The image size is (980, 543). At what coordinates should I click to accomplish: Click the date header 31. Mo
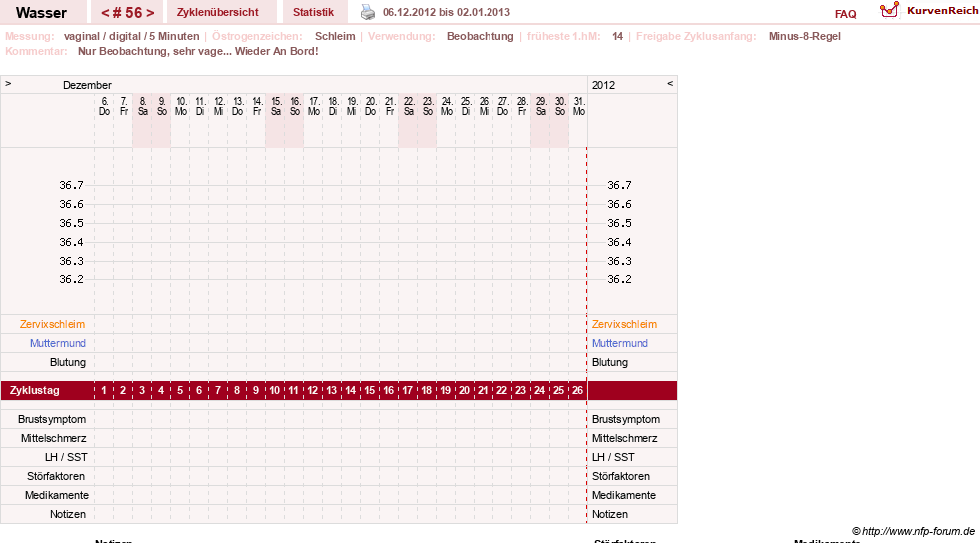tap(579, 106)
